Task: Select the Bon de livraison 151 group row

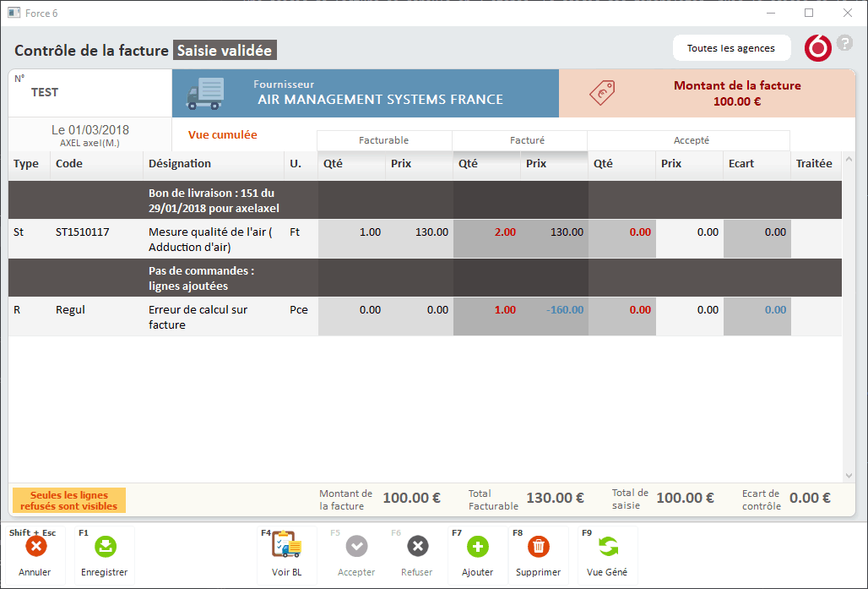Action: (x=426, y=200)
